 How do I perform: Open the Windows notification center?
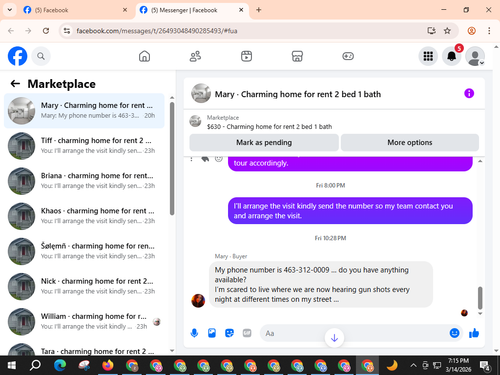pos(485,366)
